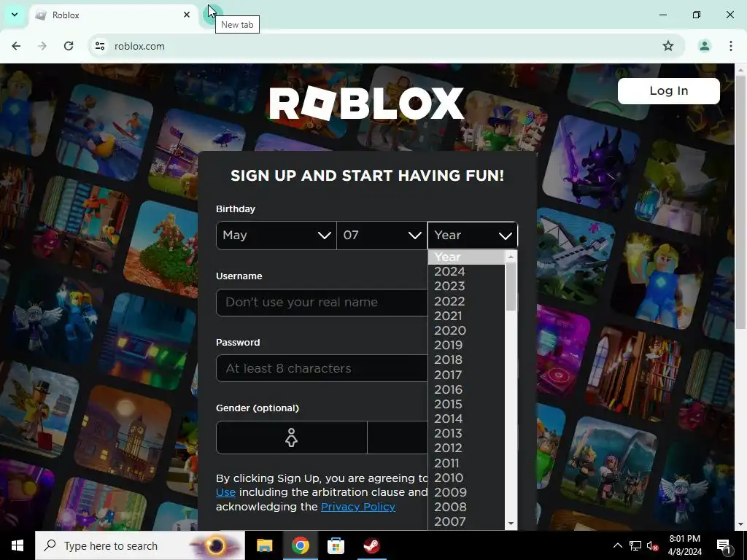
Task: Select 2013 as birth year
Action: click(x=466, y=434)
